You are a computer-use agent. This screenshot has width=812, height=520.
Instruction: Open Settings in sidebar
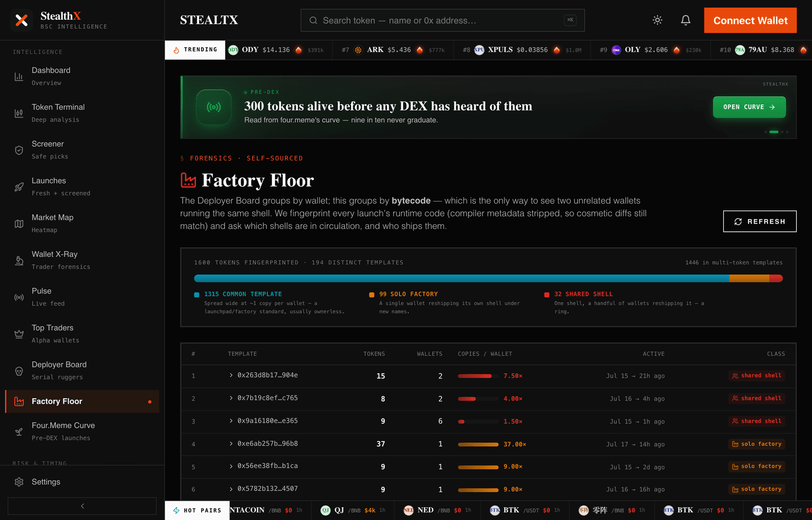point(82,482)
